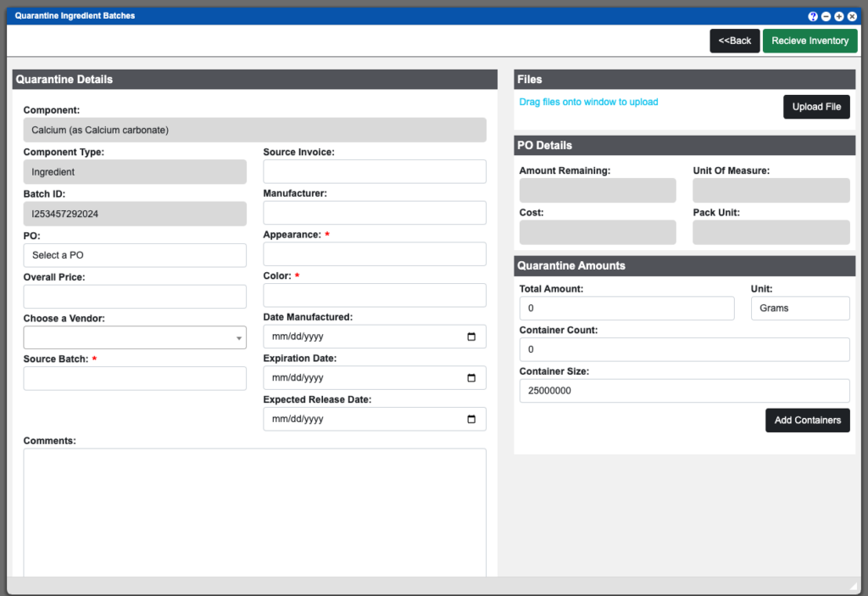Viewport: 868px width, 596px height.
Task: Click the Recieve Inventory button
Action: click(810, 40)
